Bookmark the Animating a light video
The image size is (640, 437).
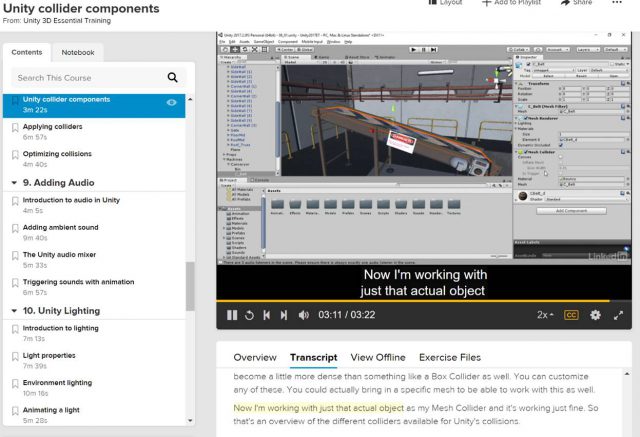point(15,411)
